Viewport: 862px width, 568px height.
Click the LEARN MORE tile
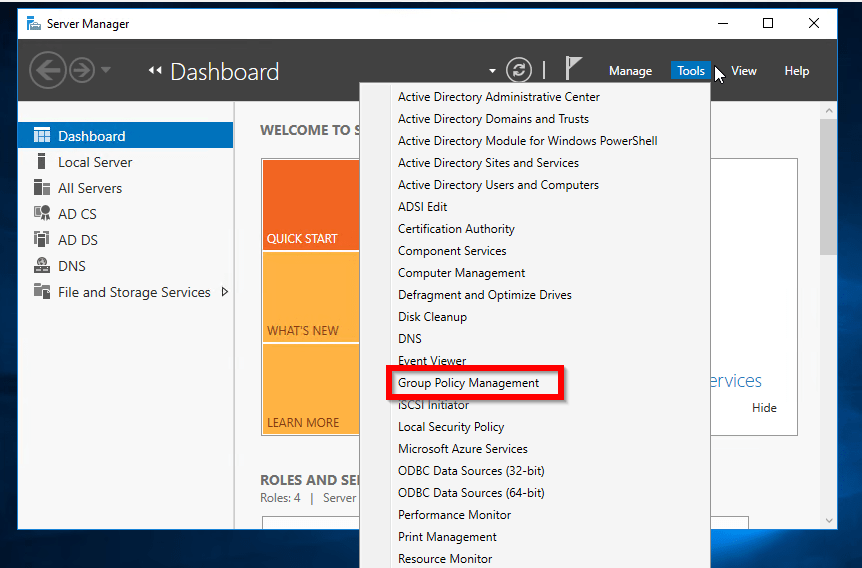(x=311, y=389)
